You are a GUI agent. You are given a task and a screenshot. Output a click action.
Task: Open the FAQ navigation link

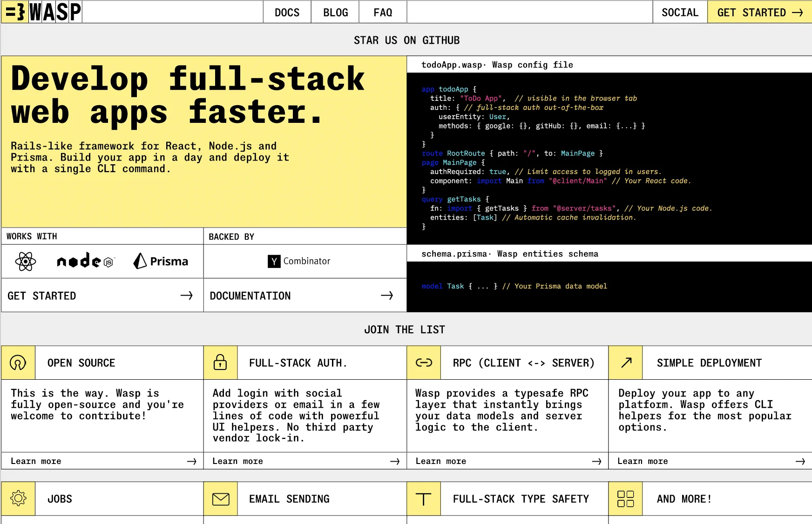click(x=383, y=13)
